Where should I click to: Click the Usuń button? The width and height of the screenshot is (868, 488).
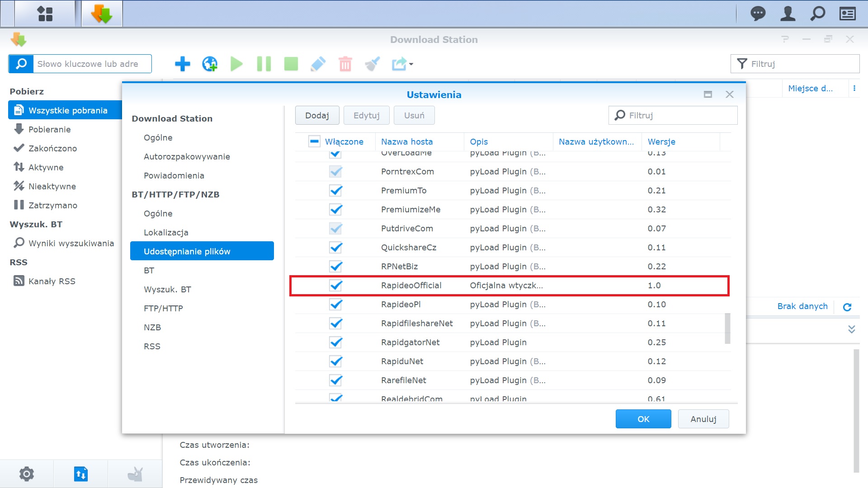point(414,115)
